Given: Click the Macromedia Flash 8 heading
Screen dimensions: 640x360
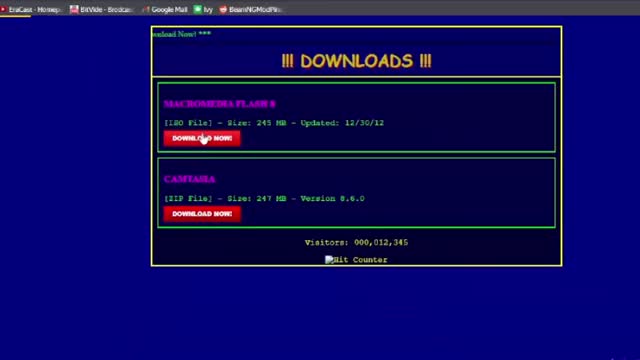Looking at the screenshot, I should [x=220, y=104].
